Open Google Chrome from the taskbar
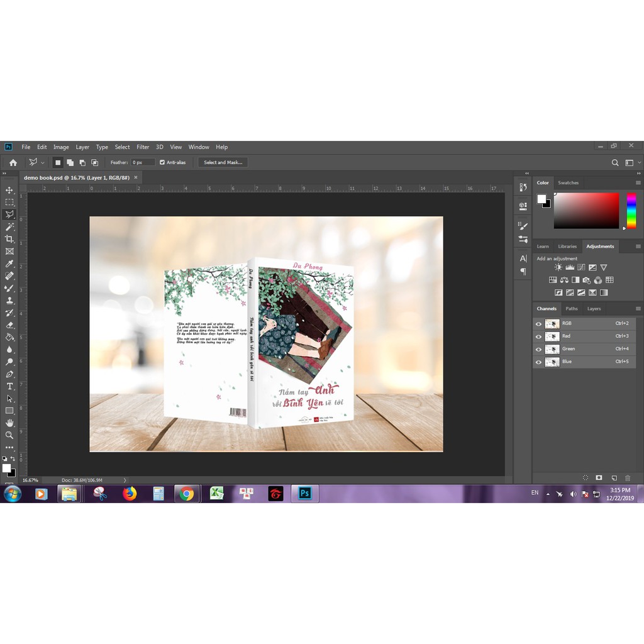 (186, 494)
